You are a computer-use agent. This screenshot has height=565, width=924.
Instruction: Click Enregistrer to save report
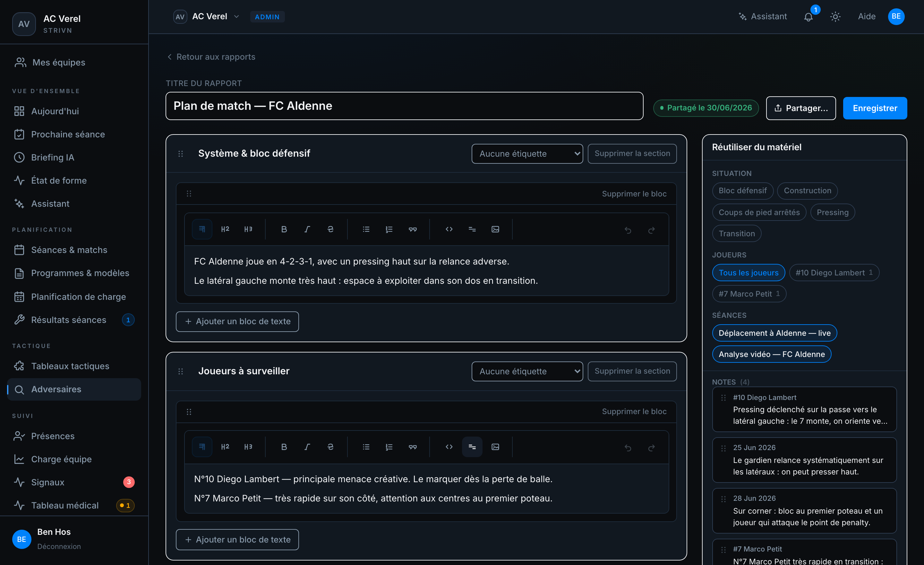875,108
